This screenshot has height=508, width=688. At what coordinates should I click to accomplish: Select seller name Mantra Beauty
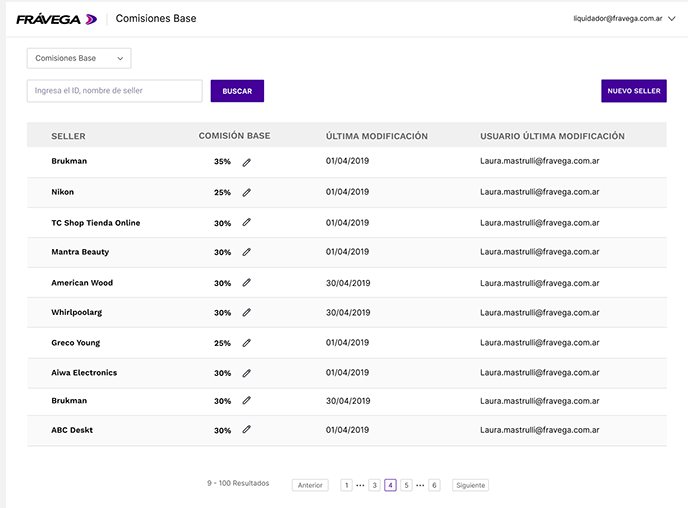pos(80,252)
